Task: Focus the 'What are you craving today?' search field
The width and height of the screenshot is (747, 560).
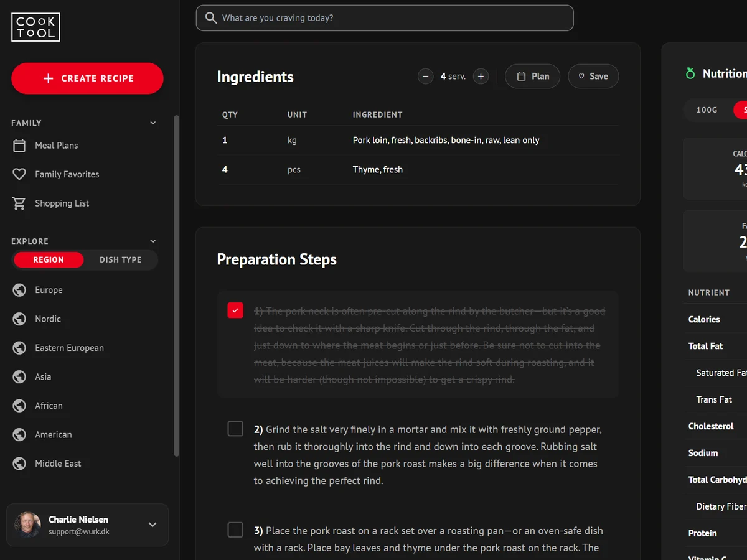Action: [385, 18]
